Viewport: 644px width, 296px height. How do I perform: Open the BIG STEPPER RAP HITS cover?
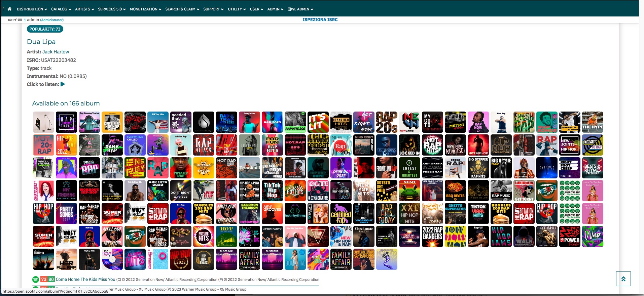[478, 168]
